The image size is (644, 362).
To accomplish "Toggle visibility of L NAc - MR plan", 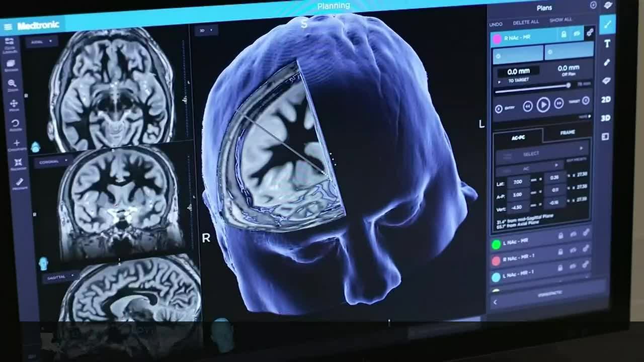I will 573,234.
